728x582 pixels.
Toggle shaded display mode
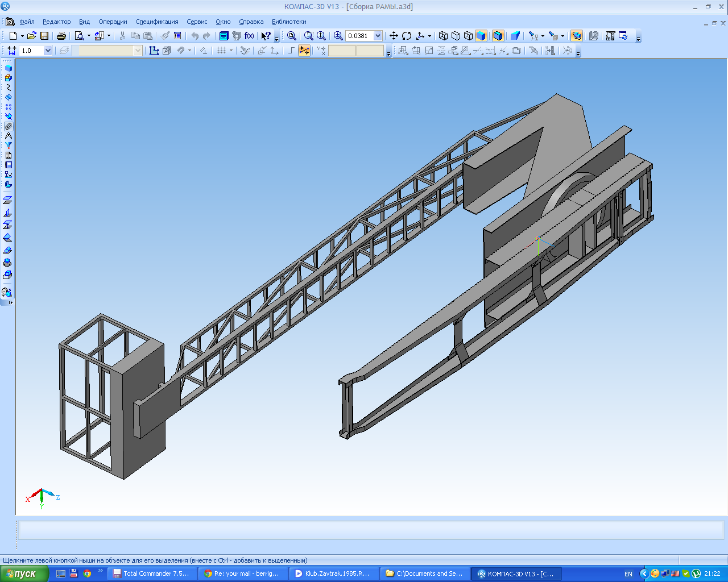point(481,36)
